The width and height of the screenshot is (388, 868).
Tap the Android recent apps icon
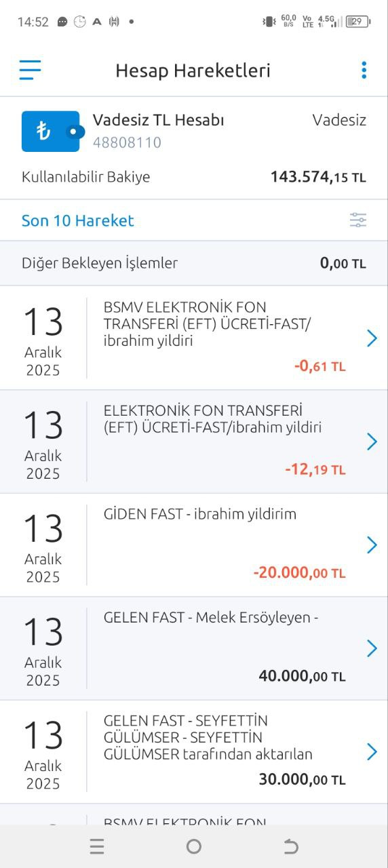[97, 846]
